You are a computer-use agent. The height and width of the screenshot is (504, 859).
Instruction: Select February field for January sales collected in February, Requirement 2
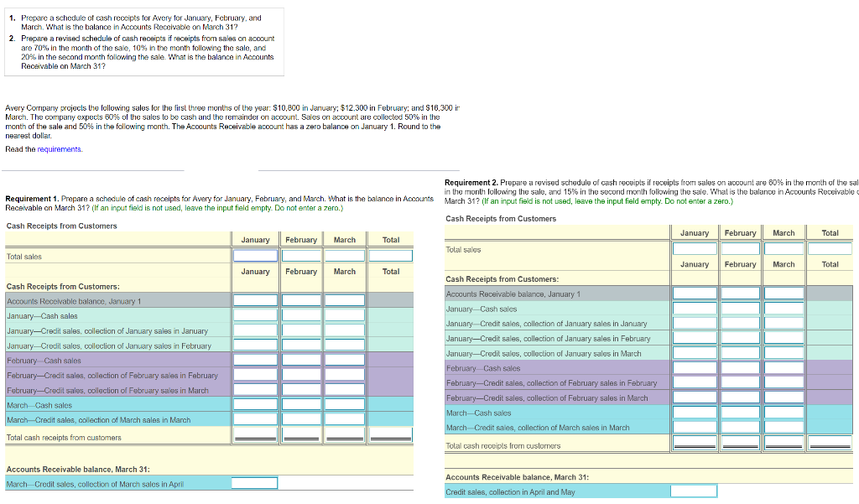coord(741,338)
